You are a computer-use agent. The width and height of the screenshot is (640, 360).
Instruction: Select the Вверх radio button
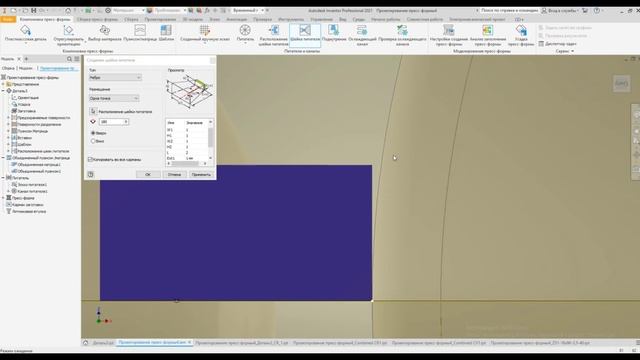pos(93,133)
